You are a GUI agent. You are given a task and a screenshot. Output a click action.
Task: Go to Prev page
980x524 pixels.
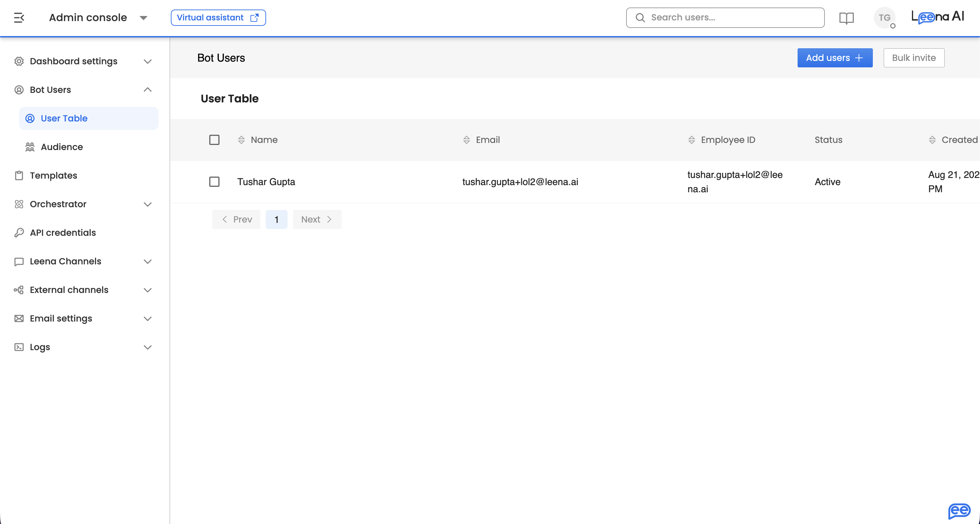tap(236, 219)
